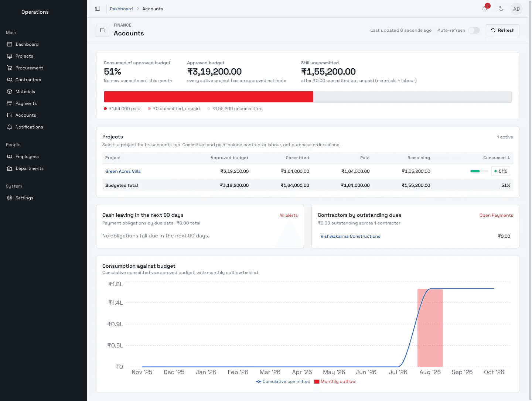Click the Contractors people icon
This screenshot has width=532, height=401.
pyautogui.click(x=10, y=80)
